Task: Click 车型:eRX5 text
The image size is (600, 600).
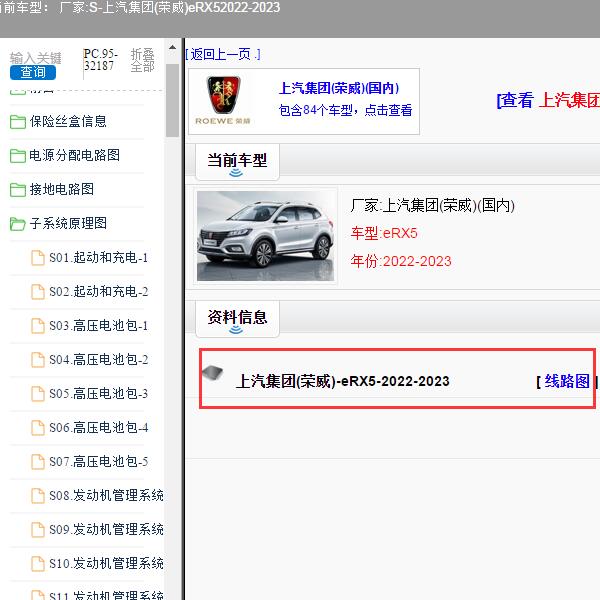Action: click(384, 233)
